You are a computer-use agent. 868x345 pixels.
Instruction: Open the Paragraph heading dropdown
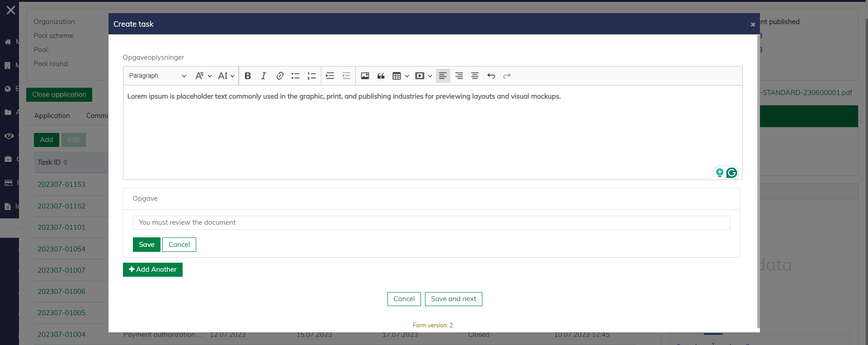157,76
